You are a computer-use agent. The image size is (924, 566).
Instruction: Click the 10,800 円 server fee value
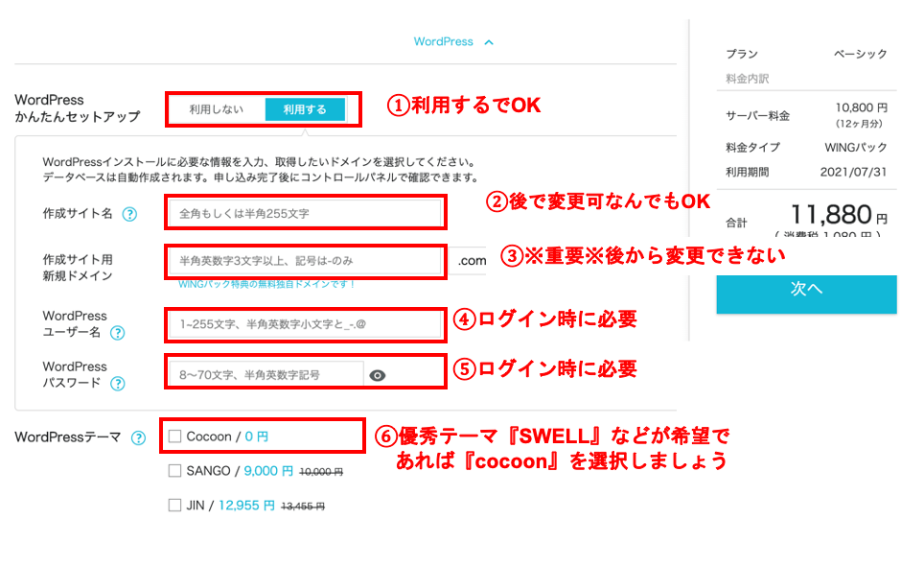pyautogui.click(x=861, y=107)
